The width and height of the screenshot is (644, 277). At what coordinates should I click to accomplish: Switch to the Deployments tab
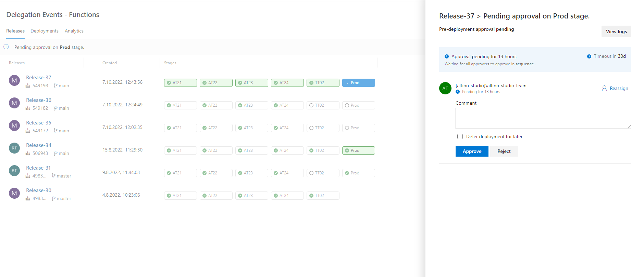[45, 31]
